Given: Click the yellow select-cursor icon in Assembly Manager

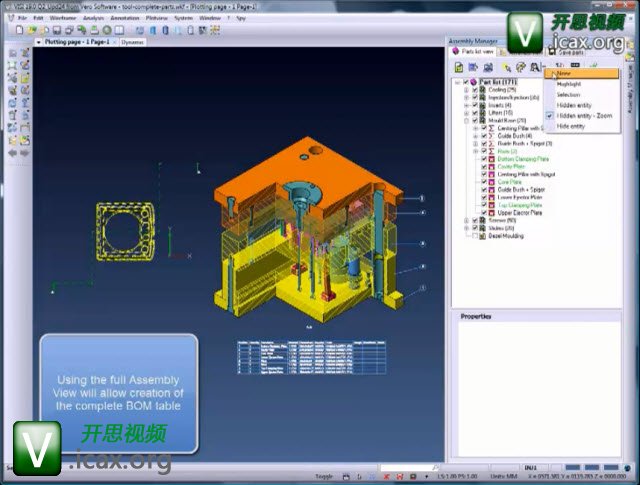Looking at the screenshot, I should [507, 67].
